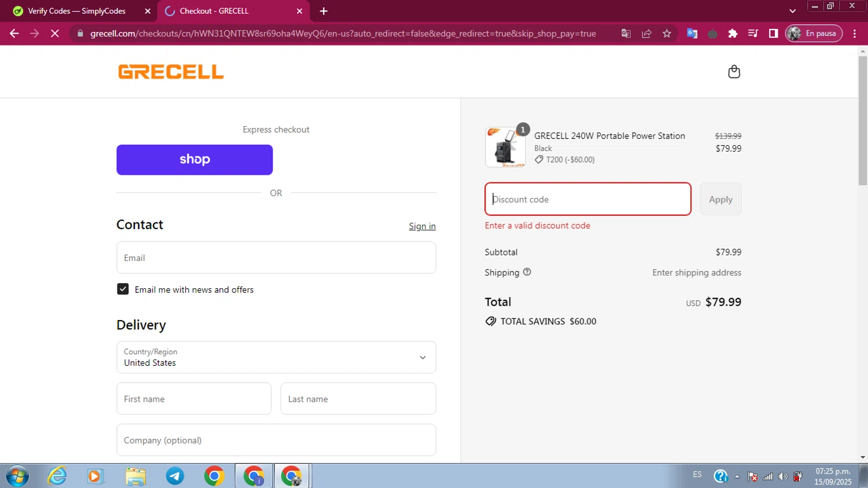Click the GRECELL 240W Portable Power Station title

click(609, 135)
